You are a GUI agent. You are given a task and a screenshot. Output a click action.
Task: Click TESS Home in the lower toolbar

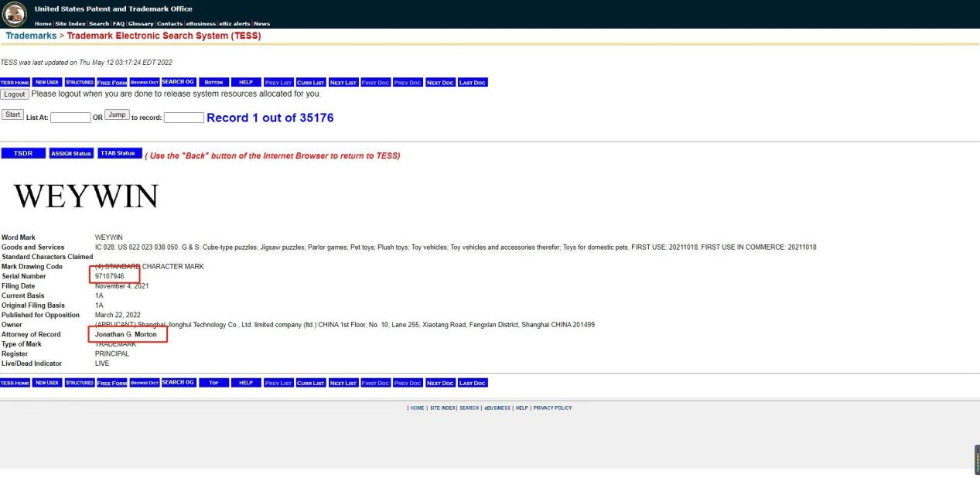pyautogui.click(x=15, y=383)
